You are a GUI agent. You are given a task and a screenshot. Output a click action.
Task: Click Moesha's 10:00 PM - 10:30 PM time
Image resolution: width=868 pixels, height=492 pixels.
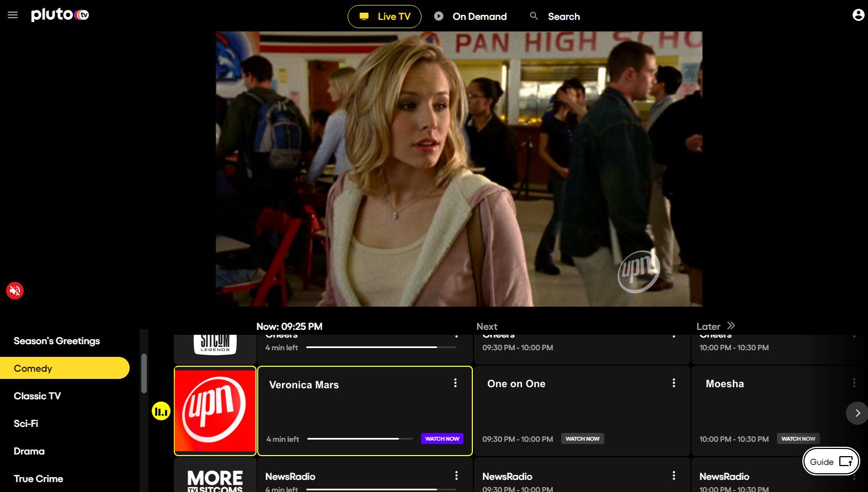tap(734, 439)
